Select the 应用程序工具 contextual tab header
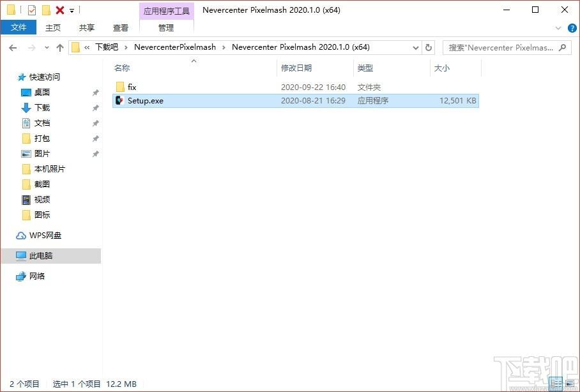This screenshot has width=580, height=392. [x=167, y=11]
